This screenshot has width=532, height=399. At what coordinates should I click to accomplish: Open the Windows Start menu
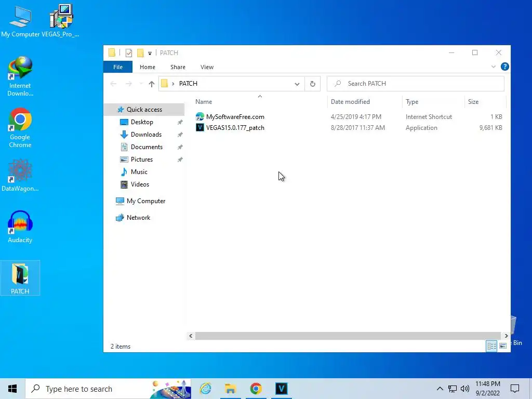pyautogui.click(x=12, y=389)
